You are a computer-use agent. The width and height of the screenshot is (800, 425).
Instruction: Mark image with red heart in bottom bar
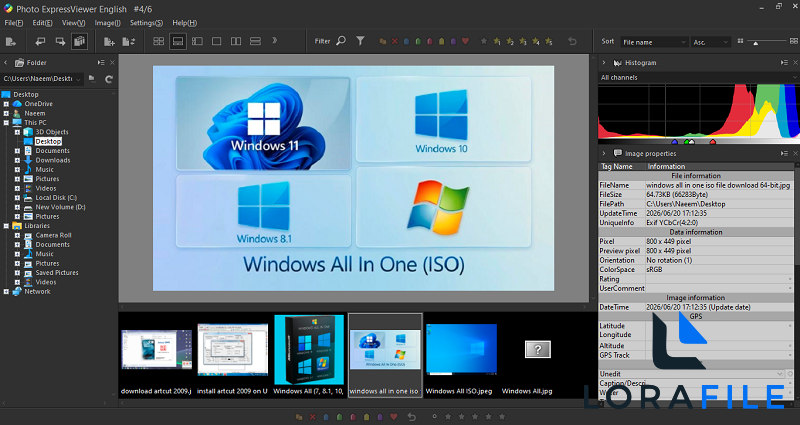point(393,417)
